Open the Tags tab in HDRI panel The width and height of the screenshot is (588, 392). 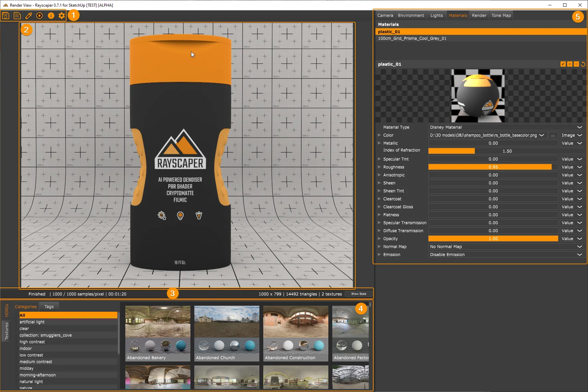coord(48,306)
